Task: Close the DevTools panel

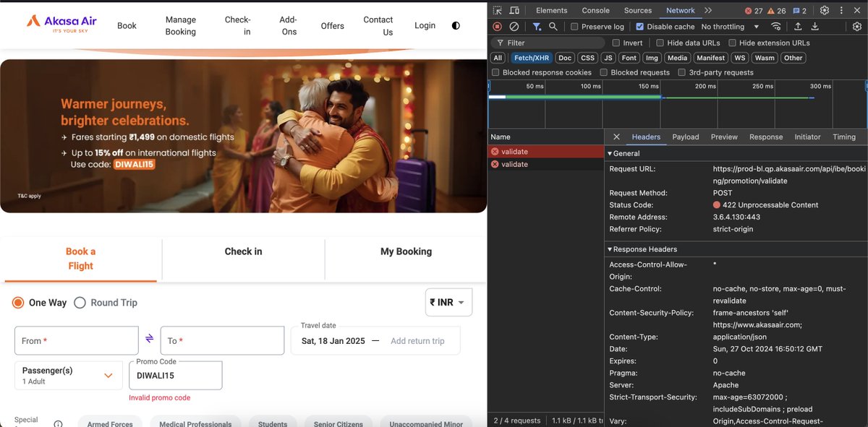Action: coord(858,10)
